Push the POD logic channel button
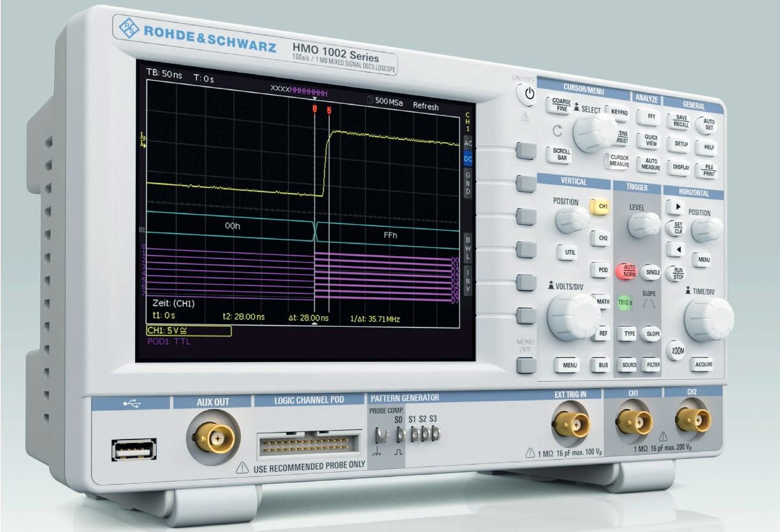This screenshot has width=780, height=532. [600, 270]
